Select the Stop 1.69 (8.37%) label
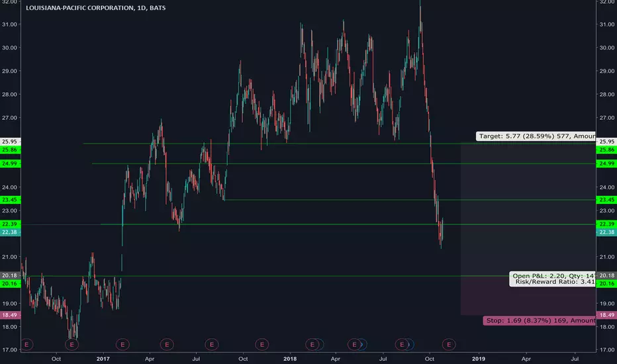617x364 pixels. pos(539,320)
